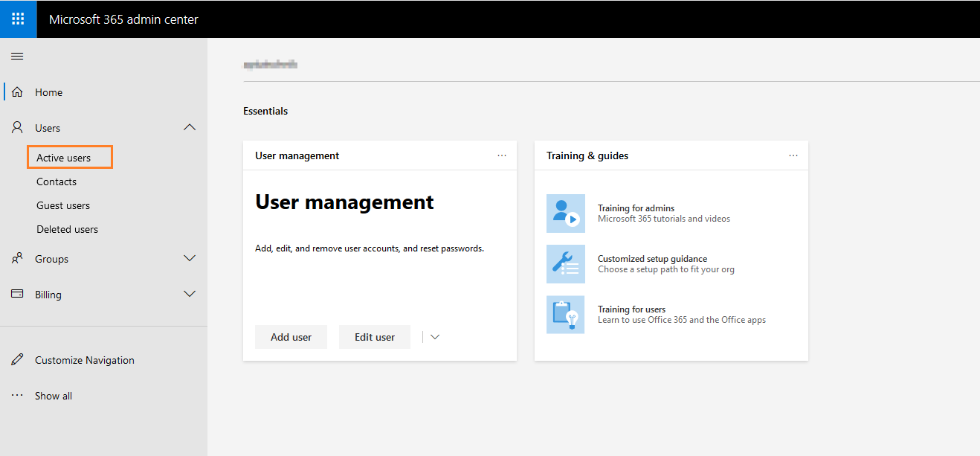Open Customized setup guidance link
The image size is (980, 456).
click(652, 259)
